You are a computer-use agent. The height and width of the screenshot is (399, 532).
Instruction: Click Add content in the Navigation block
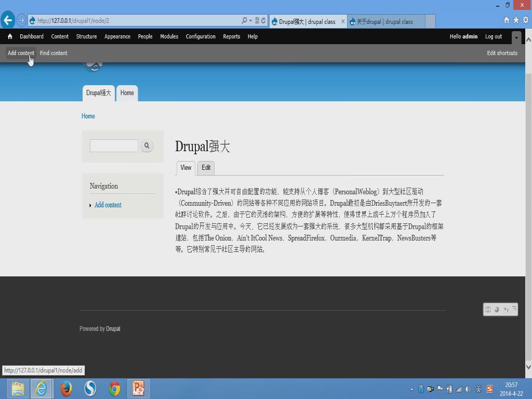point(108,205)
